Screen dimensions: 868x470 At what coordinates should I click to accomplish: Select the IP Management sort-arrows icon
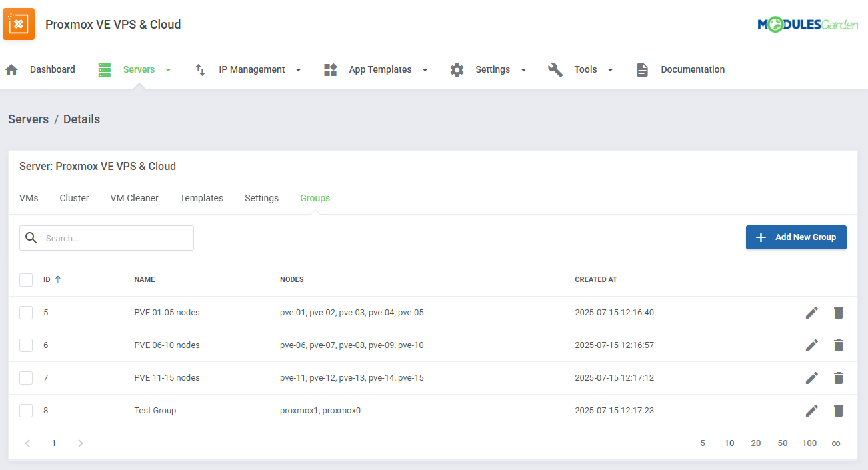pyautogui.click(x=200, y=69)
